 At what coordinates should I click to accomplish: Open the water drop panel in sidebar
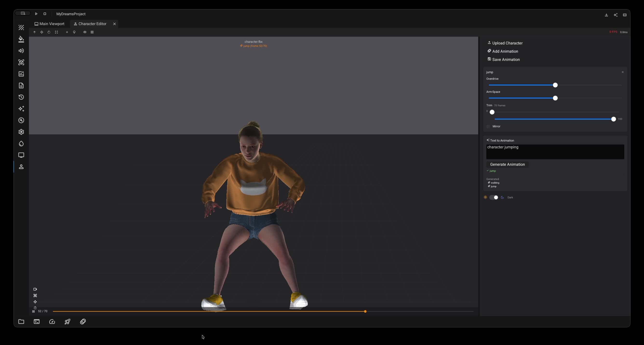[21, 144]
